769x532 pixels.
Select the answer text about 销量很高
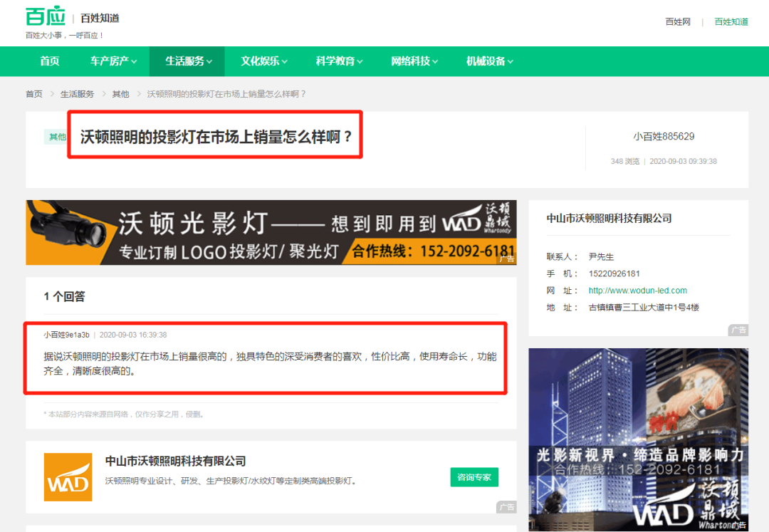[x=271, y=363]
